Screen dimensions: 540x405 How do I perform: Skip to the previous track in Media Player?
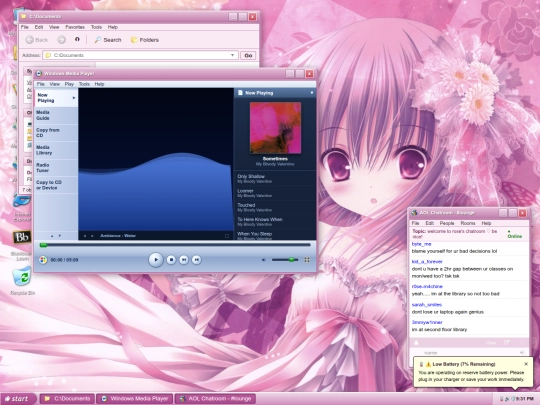[x=184, y=260]
